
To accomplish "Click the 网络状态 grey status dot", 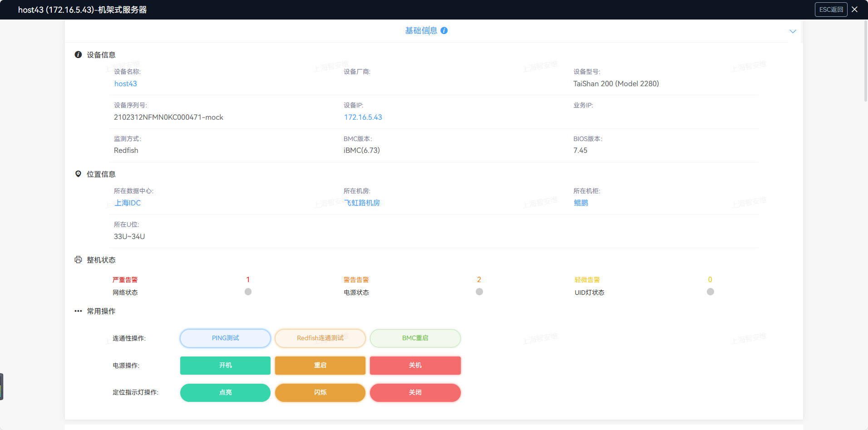I will 248,292.
